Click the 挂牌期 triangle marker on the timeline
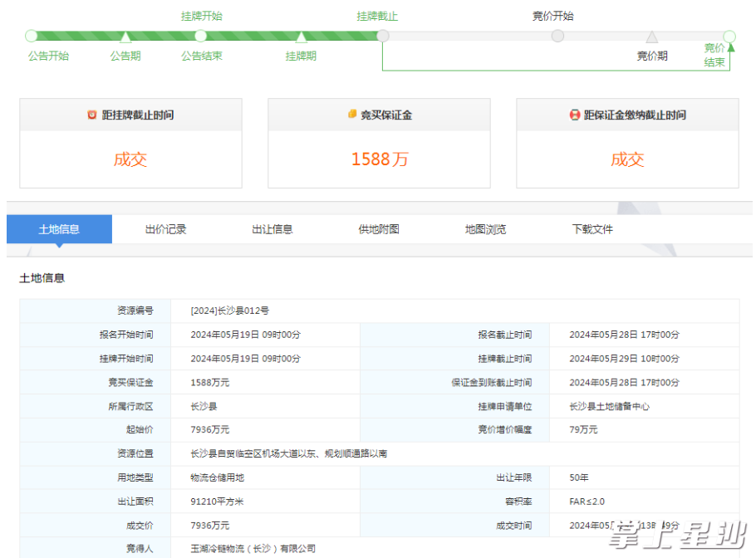Image resolution: width=756 pixels, height=558 pixels. click(x=302, y=37)
